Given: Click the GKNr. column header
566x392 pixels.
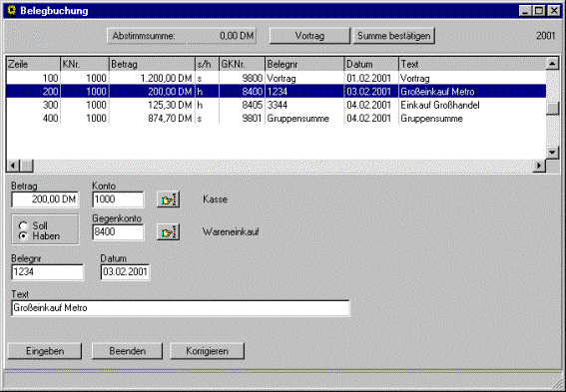Looking at the screenshot, I should pyautogui.click(x=242, y=64).
